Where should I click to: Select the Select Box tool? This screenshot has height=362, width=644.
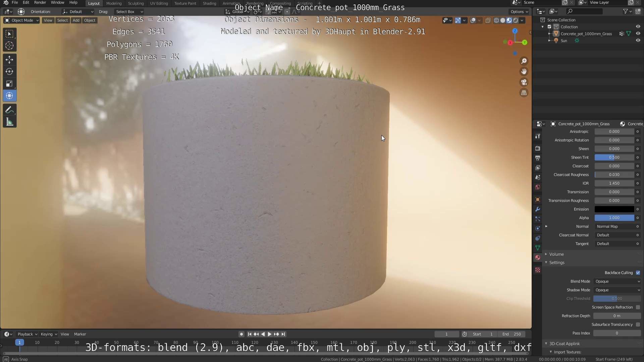pos(9,34)
